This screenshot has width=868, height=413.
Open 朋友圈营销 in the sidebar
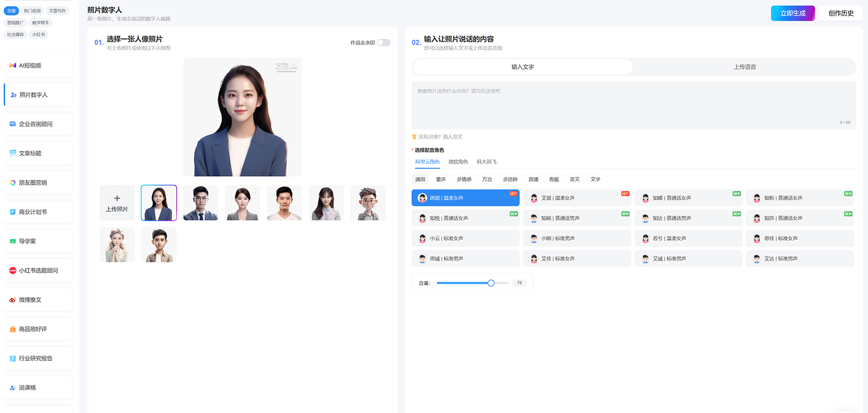click(38, 183)
